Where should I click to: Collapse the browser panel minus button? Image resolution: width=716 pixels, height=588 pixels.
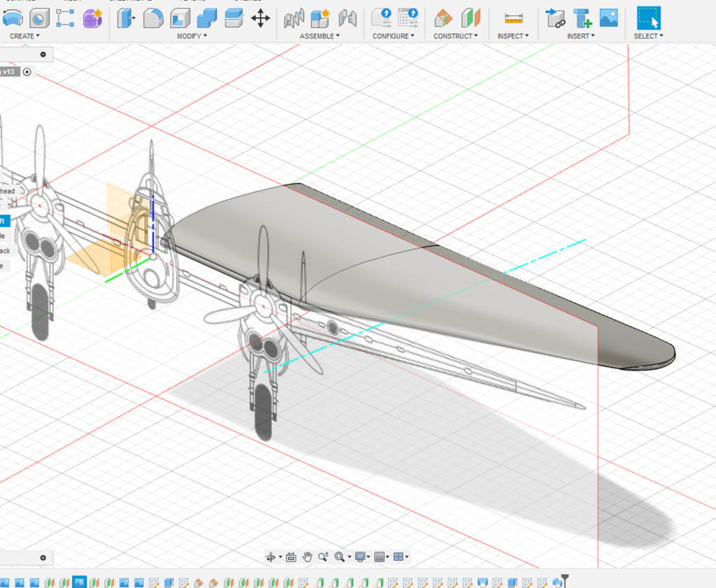point(43,55)
